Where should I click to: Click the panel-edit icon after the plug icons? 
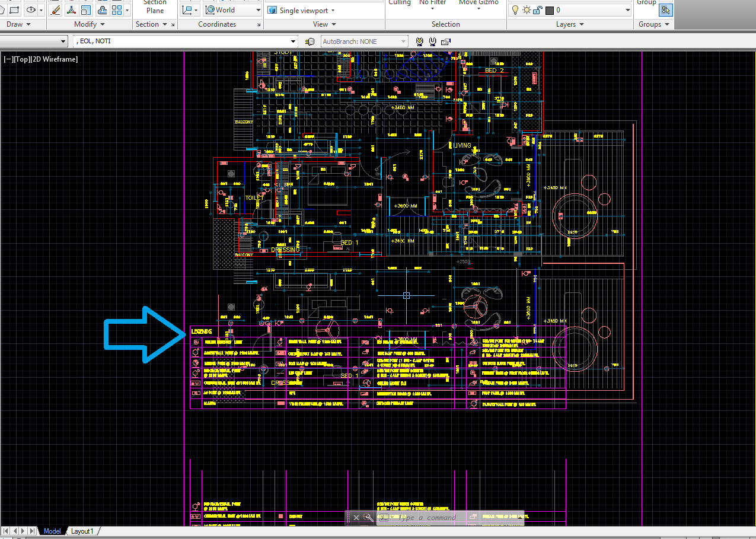point(445,42)
